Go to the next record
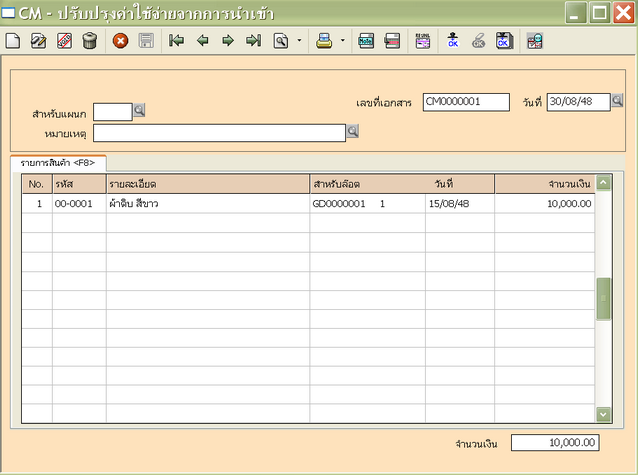The image size is (638, 475). point(228,41)
